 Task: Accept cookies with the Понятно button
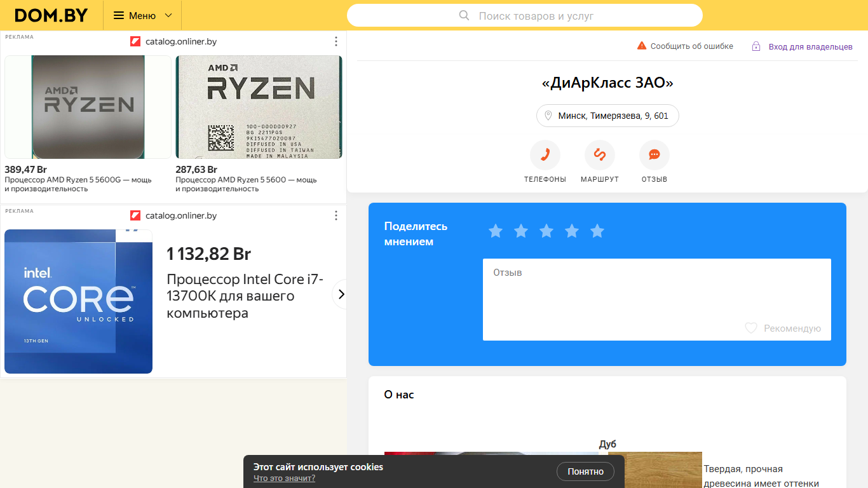click(586, 471)
